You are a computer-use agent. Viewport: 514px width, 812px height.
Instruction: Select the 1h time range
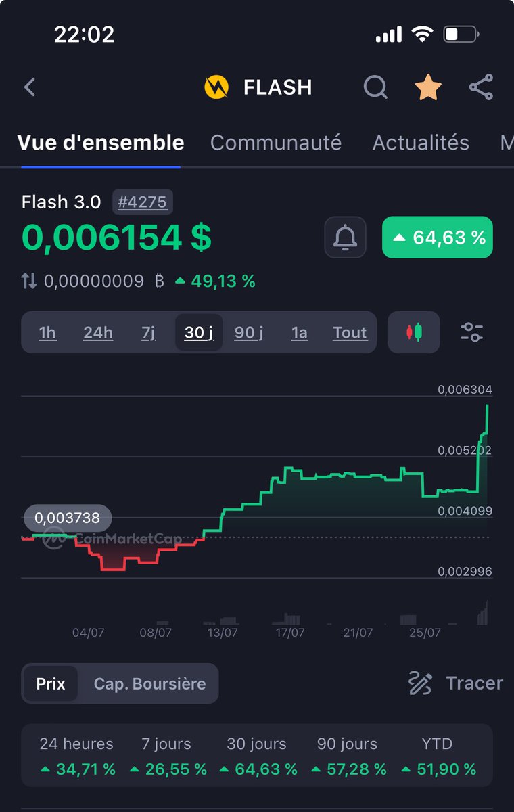[47, 332]
